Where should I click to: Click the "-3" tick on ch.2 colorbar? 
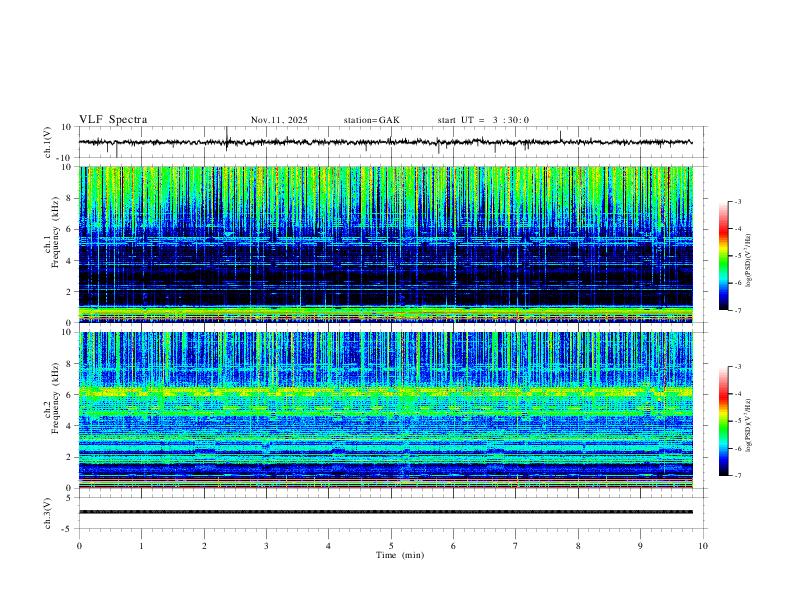coord(738,367)
